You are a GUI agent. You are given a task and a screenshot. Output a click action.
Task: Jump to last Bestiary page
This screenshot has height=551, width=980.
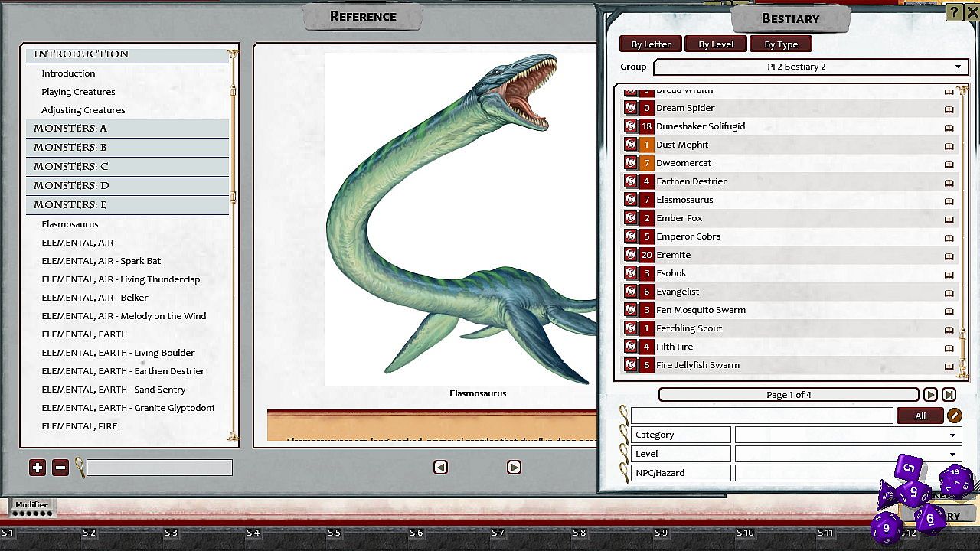pyautogui.click(x=949, y=395)
